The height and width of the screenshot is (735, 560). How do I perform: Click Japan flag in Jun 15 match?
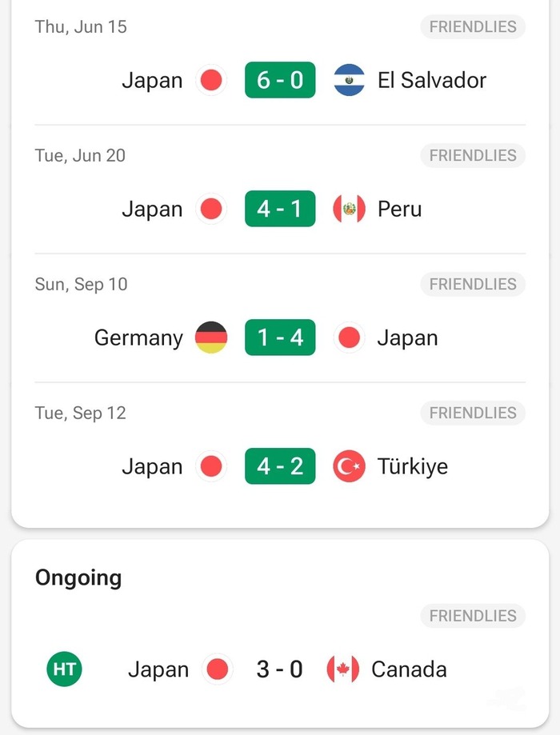211,80
